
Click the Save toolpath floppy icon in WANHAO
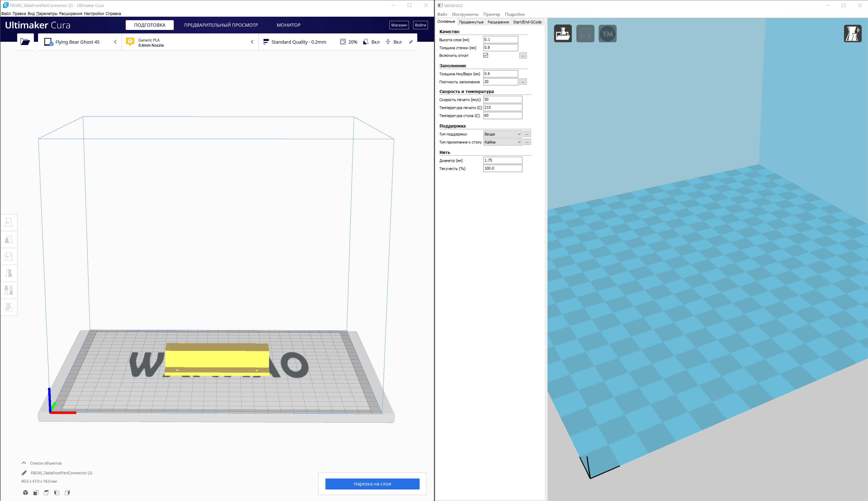585,33
